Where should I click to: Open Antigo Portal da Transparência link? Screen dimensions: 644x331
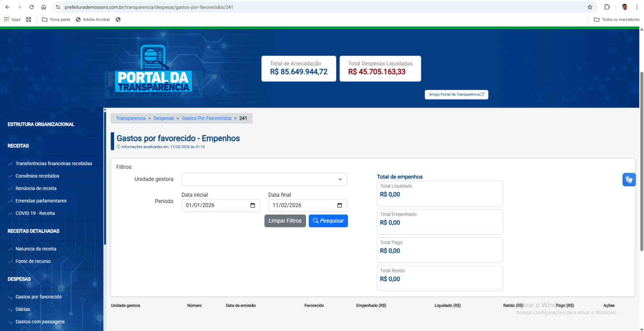pos(456,95)
